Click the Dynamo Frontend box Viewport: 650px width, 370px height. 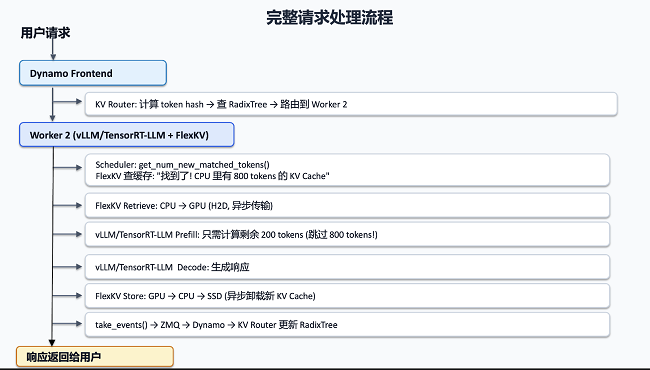(x=93, y=73)
